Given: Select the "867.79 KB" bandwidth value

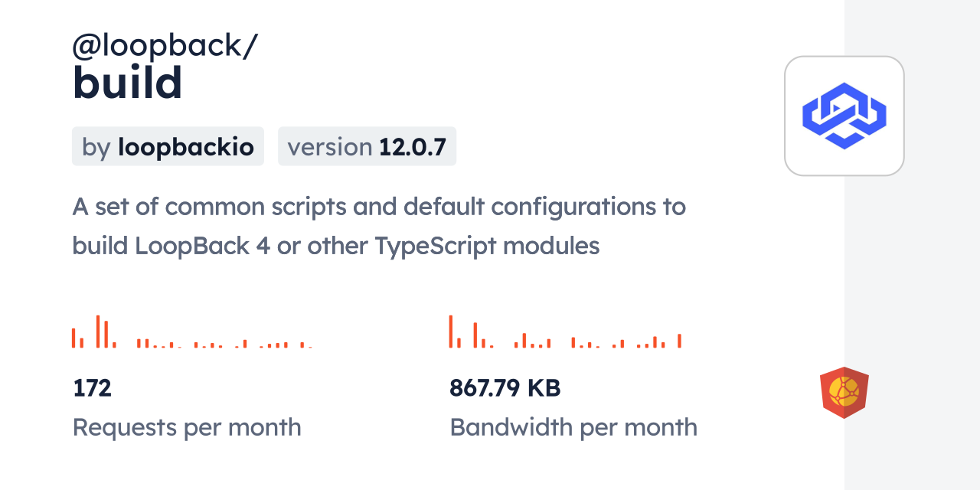Looking at the screenshot, I should tap(505, 388).
